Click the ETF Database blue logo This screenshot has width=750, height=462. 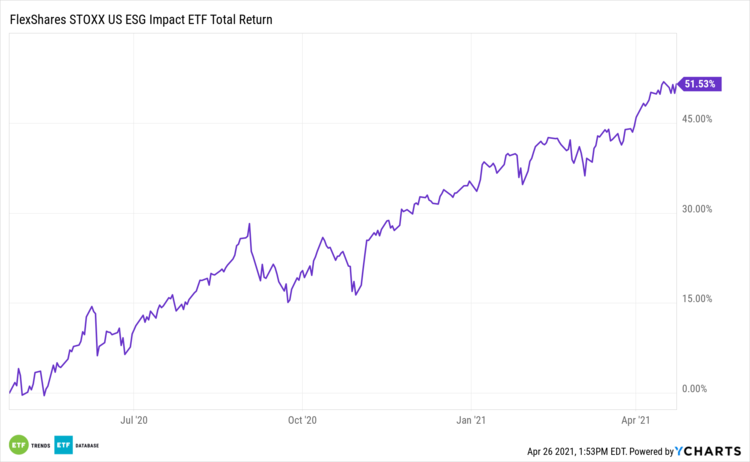coord(62,444)
